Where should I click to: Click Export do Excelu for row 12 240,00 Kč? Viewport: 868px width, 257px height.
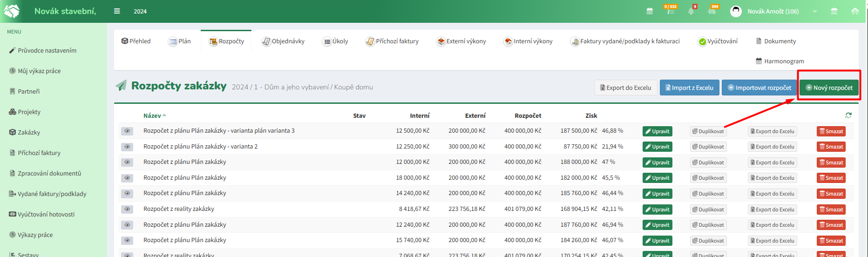[x=773, y=225]
